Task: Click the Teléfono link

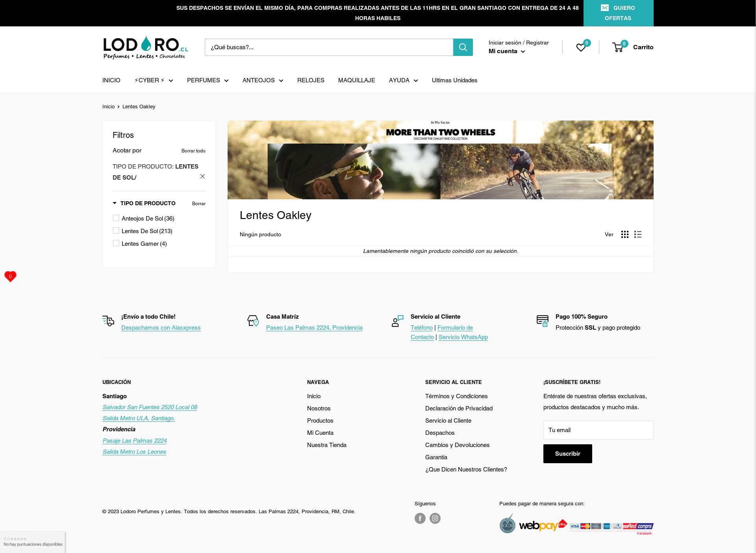Action: [x=422, y=328]
